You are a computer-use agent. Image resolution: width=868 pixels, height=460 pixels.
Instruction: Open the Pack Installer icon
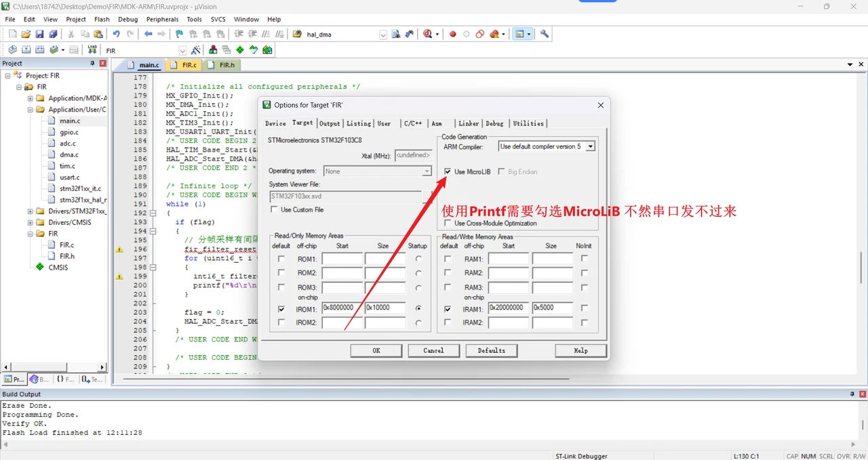(267, 49)
